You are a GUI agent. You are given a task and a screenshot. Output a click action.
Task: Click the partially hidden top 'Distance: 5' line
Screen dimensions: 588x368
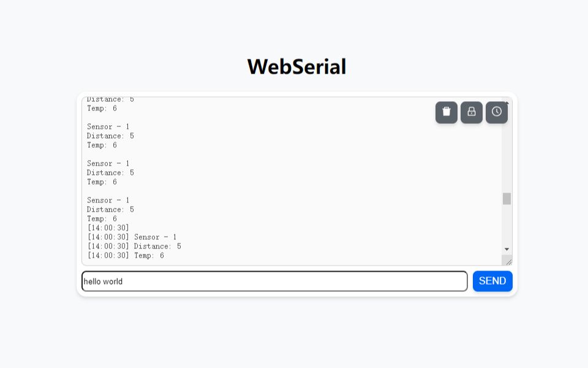click(110, 99)
